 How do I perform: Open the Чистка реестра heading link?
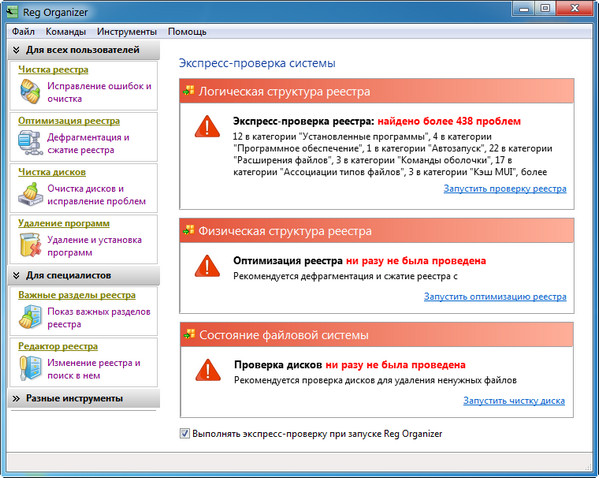(x=53, y=70)
